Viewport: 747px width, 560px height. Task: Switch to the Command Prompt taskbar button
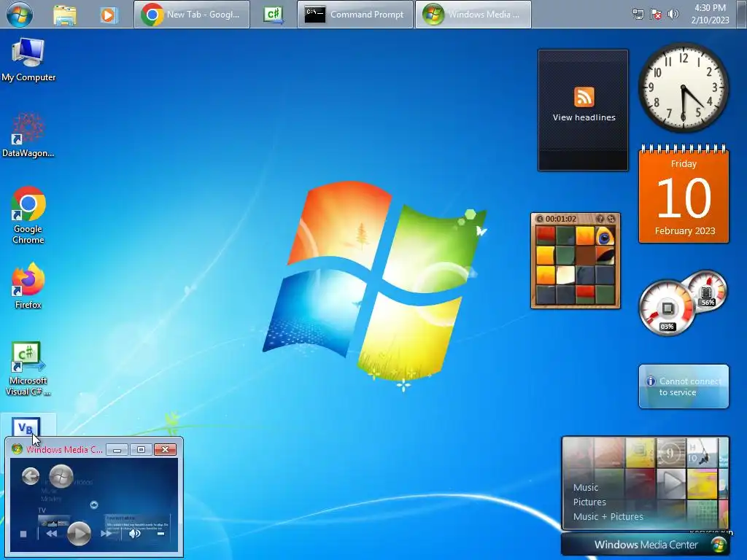coord(355,15)
